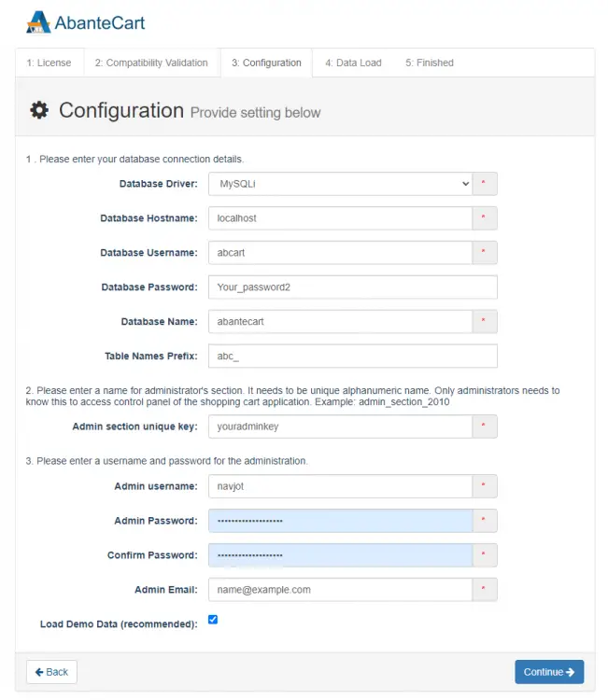Click the red asterisk next to Database Hostname

484,218
